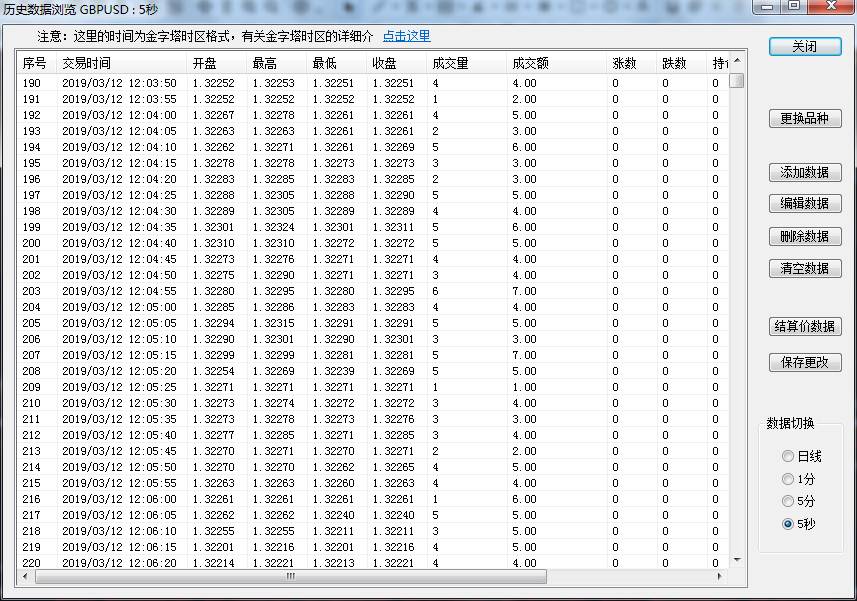Click 保存更改 to save changes
Screen dimensions: 857x601
pos(805,362)
